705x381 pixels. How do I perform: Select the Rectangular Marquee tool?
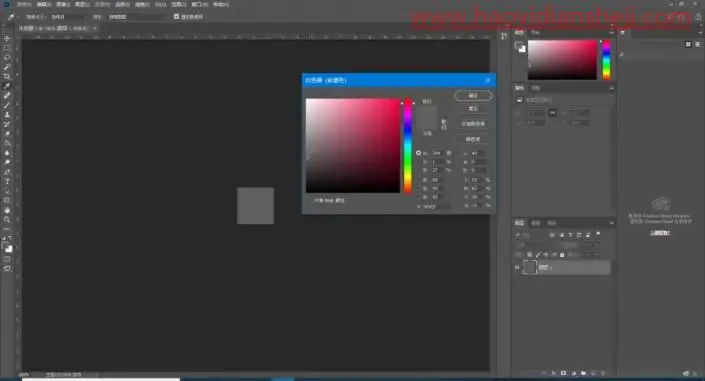(7, 48)
